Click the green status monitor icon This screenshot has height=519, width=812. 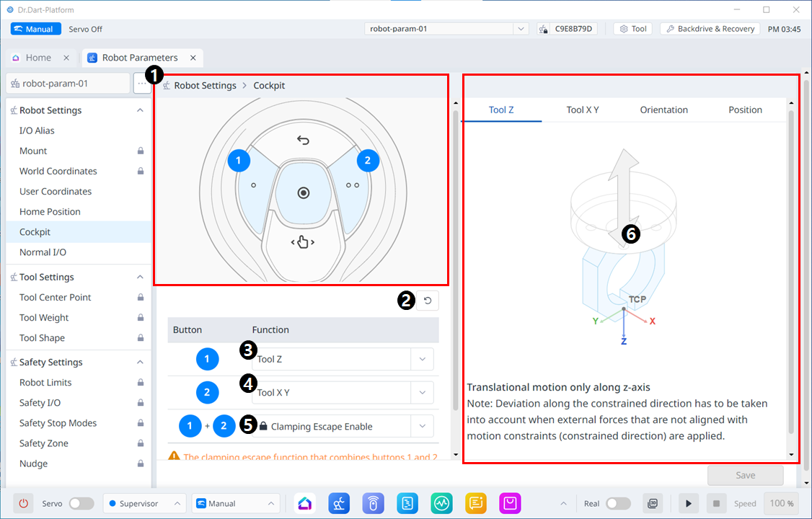(x=442, y=503)
